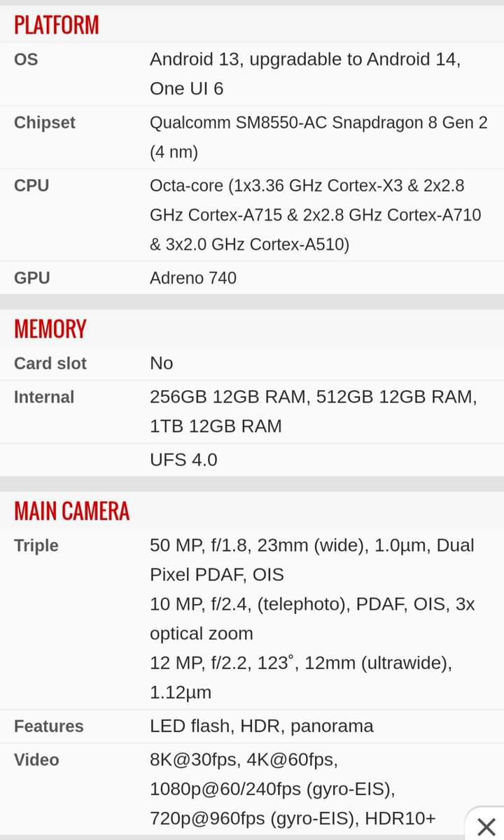
Task: Open the Triple camera label link
Action: coord(36,545)
